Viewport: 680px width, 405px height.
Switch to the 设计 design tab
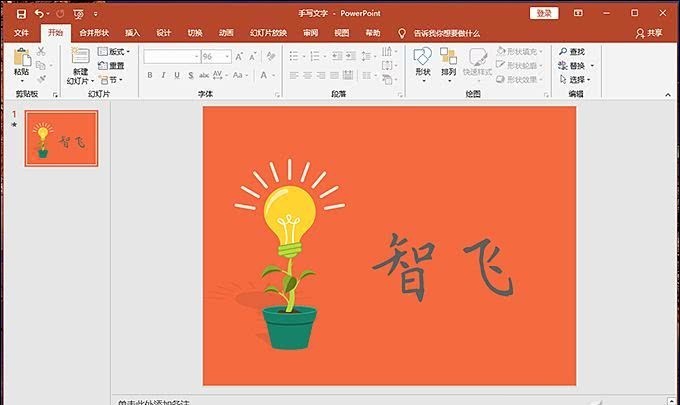pyautogui.click(x=163, y=33)
